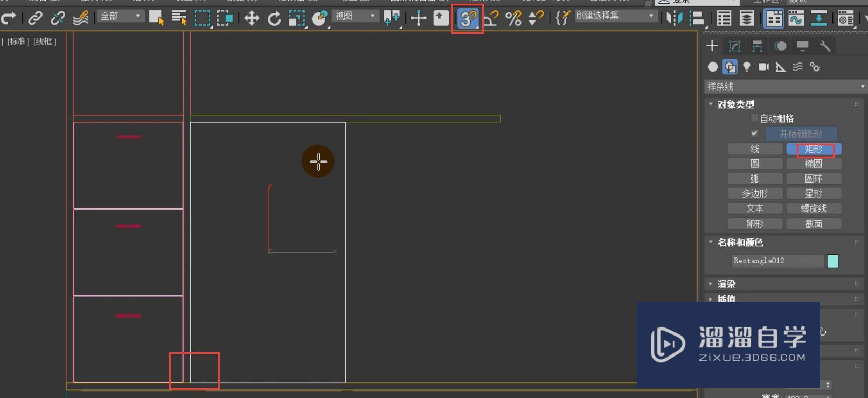Click the Edit Named Selection Sets icon
This screenshot has height=398, width=868.
click(563, 18)
